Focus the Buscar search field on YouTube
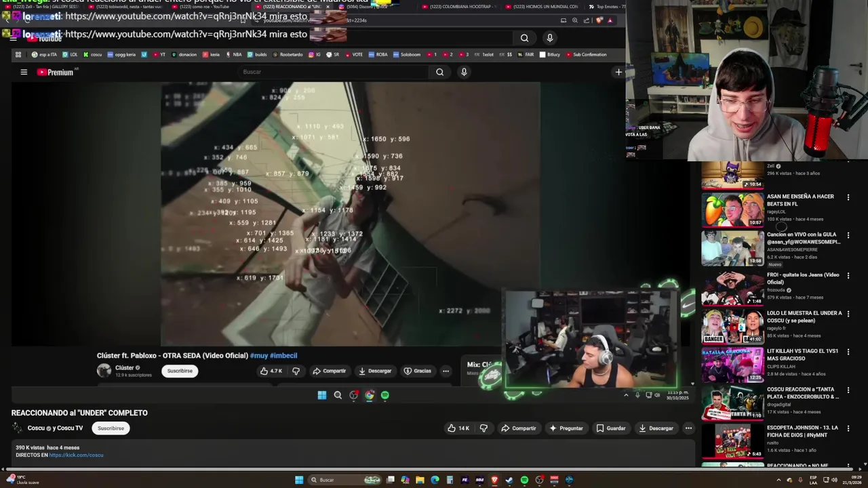Screen dimensions: 868x488 pos(332,72)
